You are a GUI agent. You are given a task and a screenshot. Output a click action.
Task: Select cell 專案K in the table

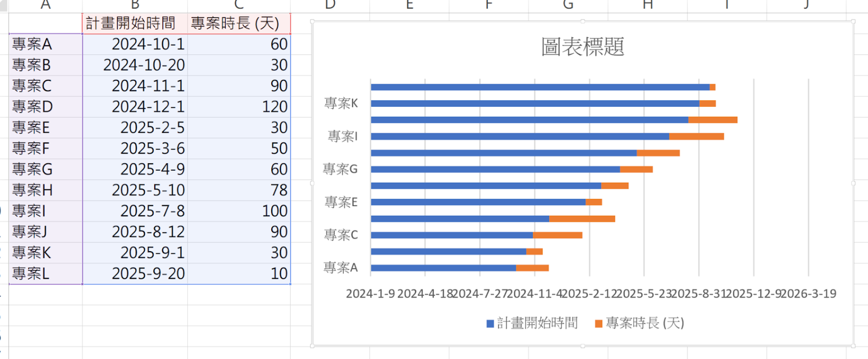[46, 253]
